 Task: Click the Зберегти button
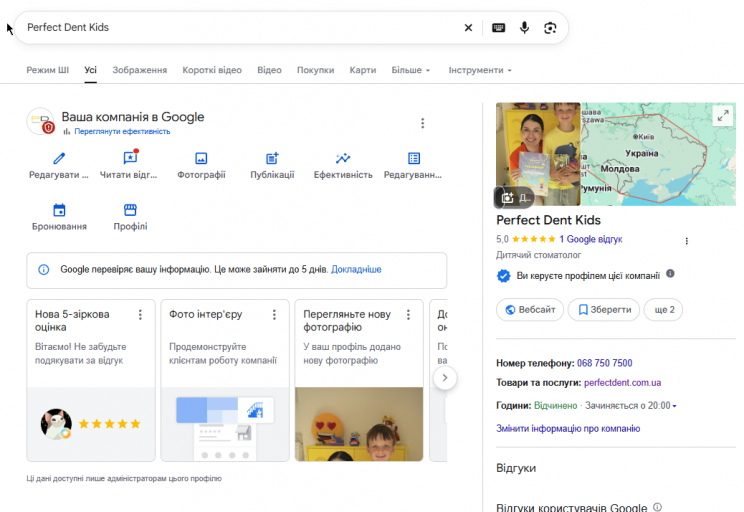(x=604, y=309)
